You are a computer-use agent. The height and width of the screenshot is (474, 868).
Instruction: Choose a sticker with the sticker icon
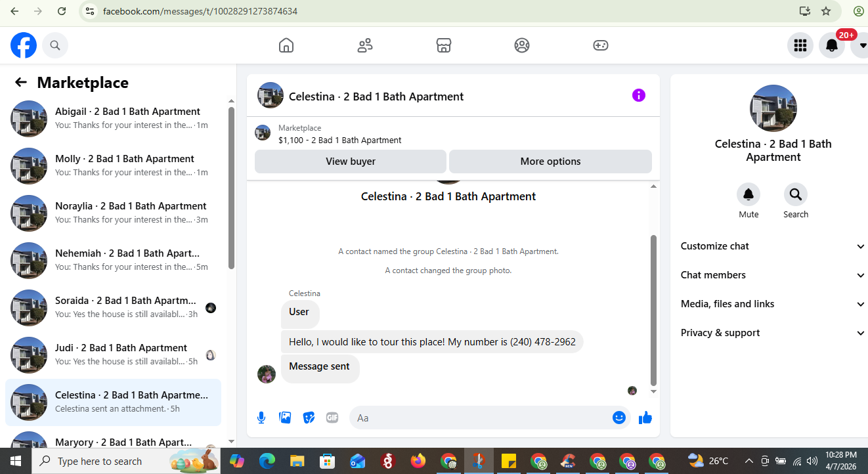(x=309, y=418)
